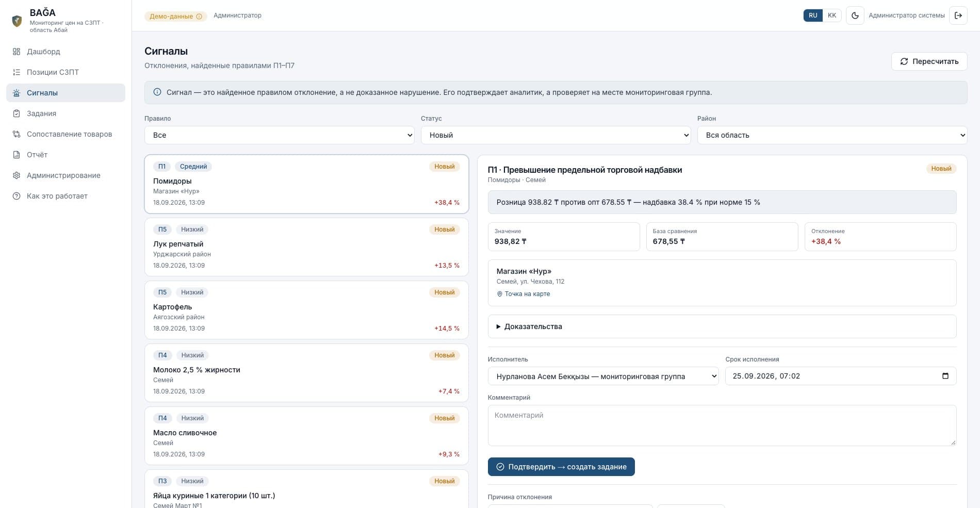Open Администрирование via its gear icon
This screenshot has height=508, width=980.
tap(17, 175)
